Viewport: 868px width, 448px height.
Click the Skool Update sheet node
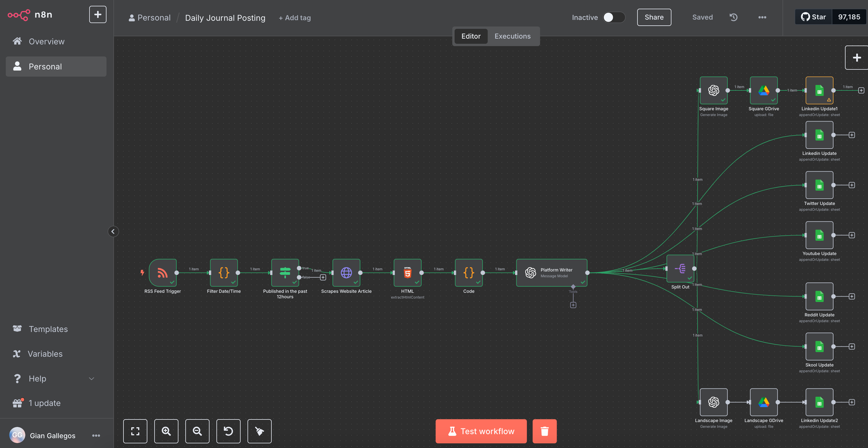coord(819,346)
